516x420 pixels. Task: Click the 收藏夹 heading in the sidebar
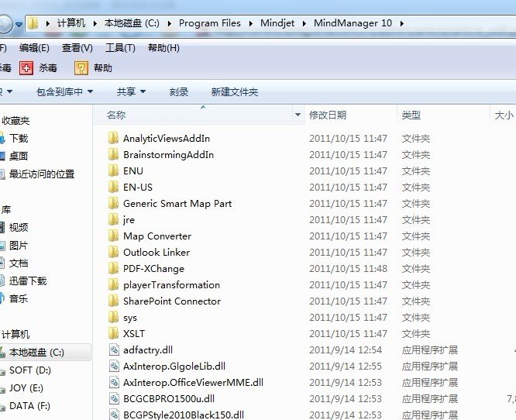click(x=15, y=121)
